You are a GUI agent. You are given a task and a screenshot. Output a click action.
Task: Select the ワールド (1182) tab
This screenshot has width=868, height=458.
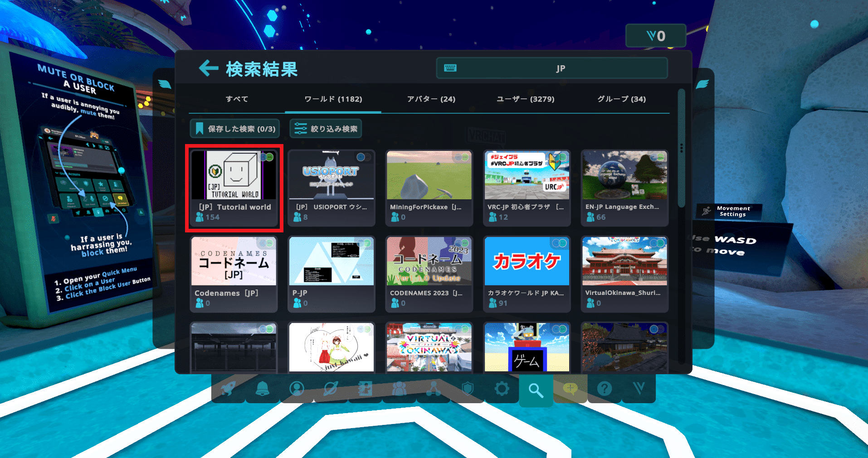click(x=333, y=99)
